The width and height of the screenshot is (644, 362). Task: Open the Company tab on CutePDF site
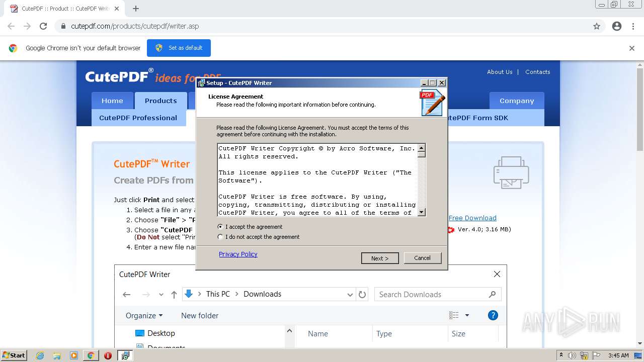(x=517, y=101)
